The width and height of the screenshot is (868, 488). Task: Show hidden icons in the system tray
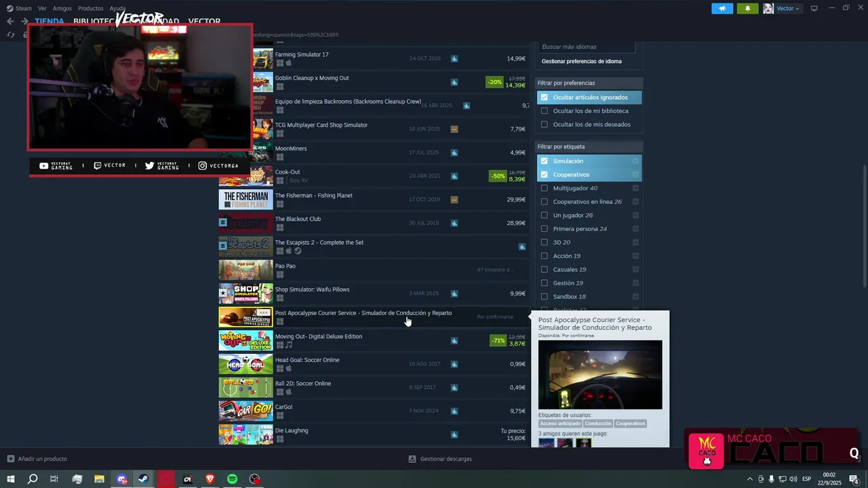[x=749, y=479]
